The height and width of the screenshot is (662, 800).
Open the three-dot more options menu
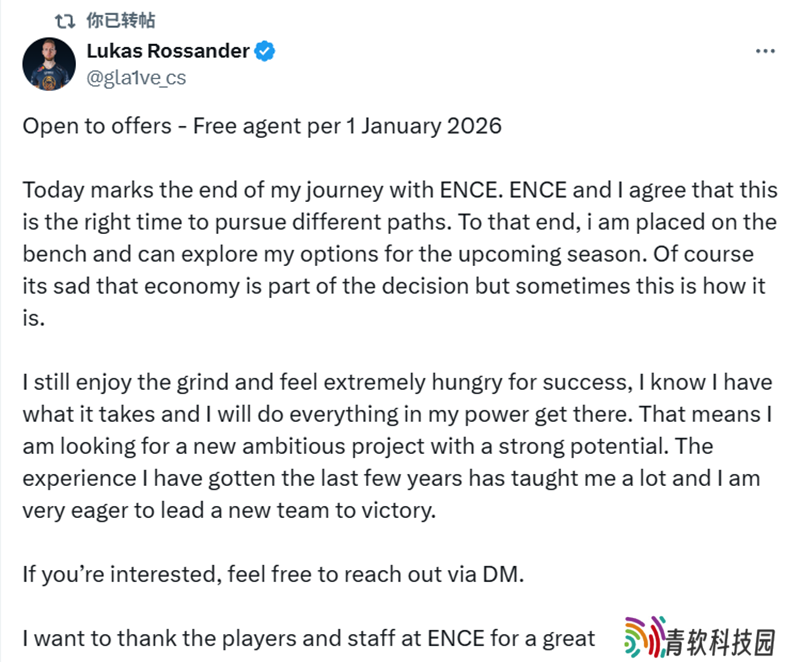[x=765, y=51]
